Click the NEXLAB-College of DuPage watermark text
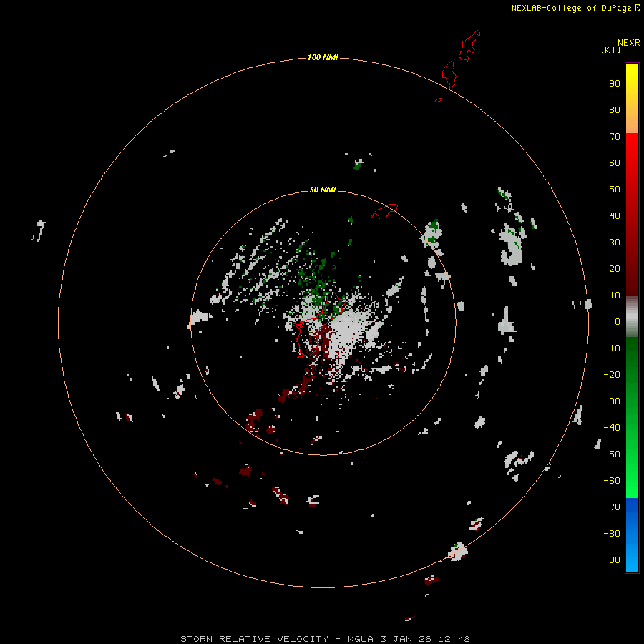The height and width of the screenshot is (644, 644). (575, 8)
